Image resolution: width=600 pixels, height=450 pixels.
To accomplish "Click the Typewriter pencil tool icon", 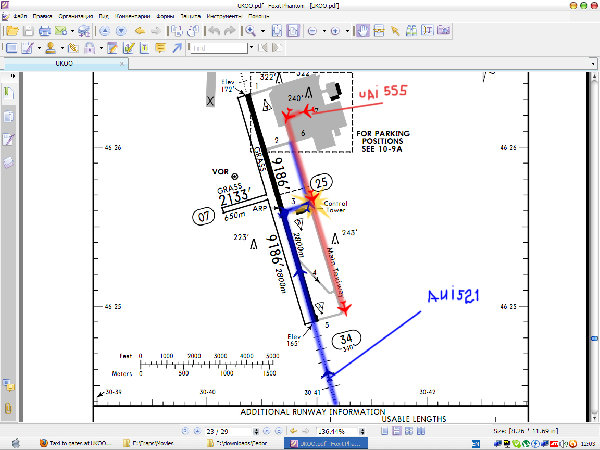I will tap(28, 48).
